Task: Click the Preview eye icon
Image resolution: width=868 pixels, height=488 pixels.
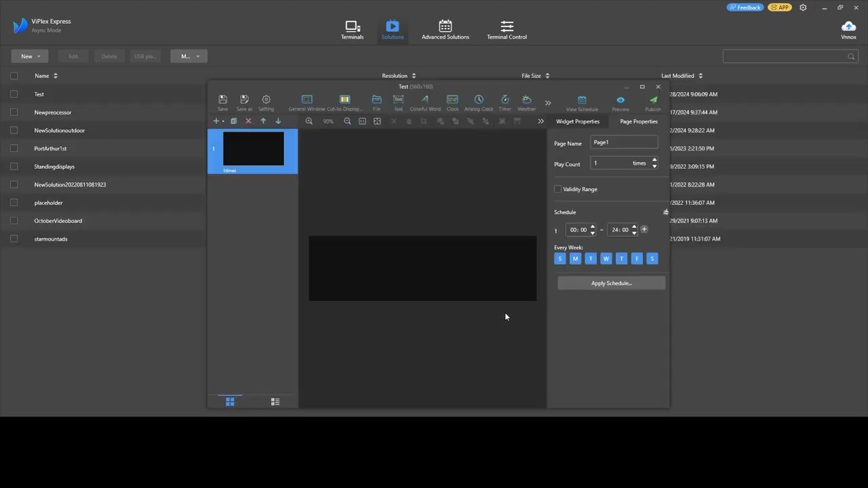Action: (x=620, y=100)
